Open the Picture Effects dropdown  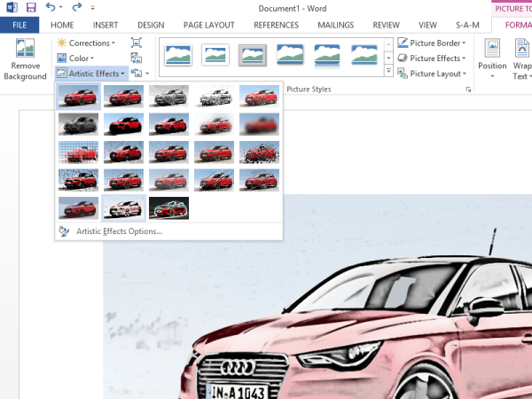point(432,59)
